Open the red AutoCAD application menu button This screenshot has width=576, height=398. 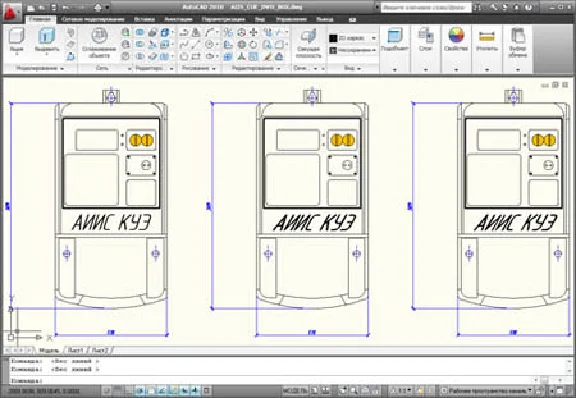pos(12,11)
